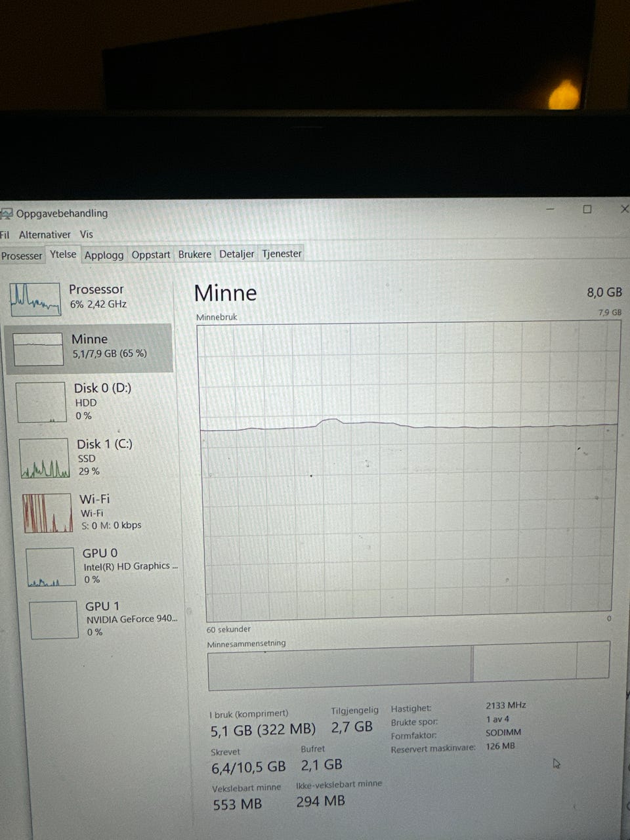Click the I bruk value 5,1 GB (322 MB)
The width and height of the screenshot is (630, 840).
pos(262,730)
